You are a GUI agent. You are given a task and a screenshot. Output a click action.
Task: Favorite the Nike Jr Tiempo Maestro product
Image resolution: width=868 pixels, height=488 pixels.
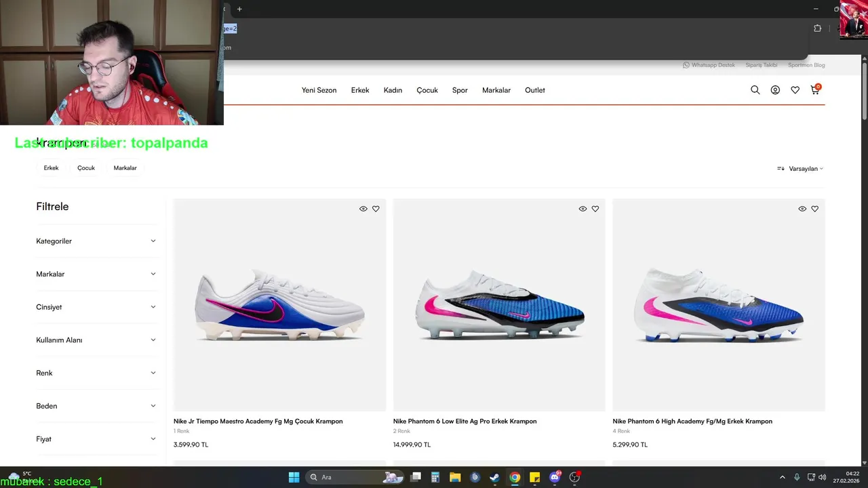tap(376, 209)
